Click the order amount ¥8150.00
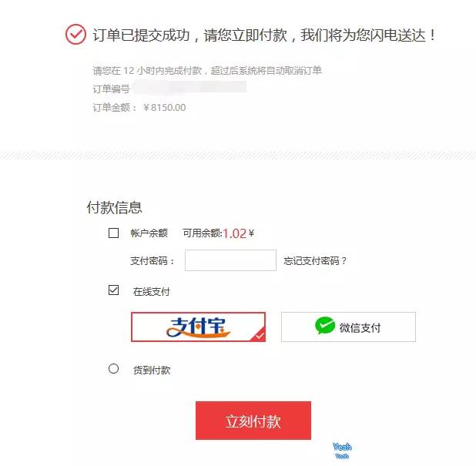This screenshot has width=476, height=466. pos(164,108)
